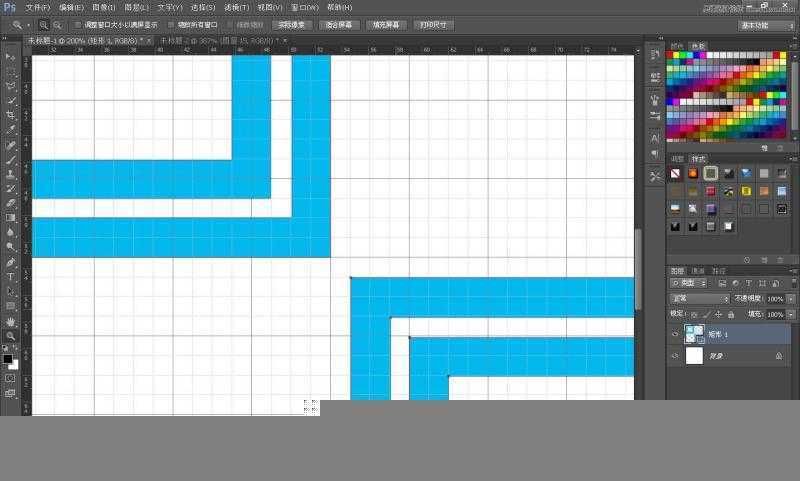
Task: Click the black foreground color box
Action: point(8,359)
